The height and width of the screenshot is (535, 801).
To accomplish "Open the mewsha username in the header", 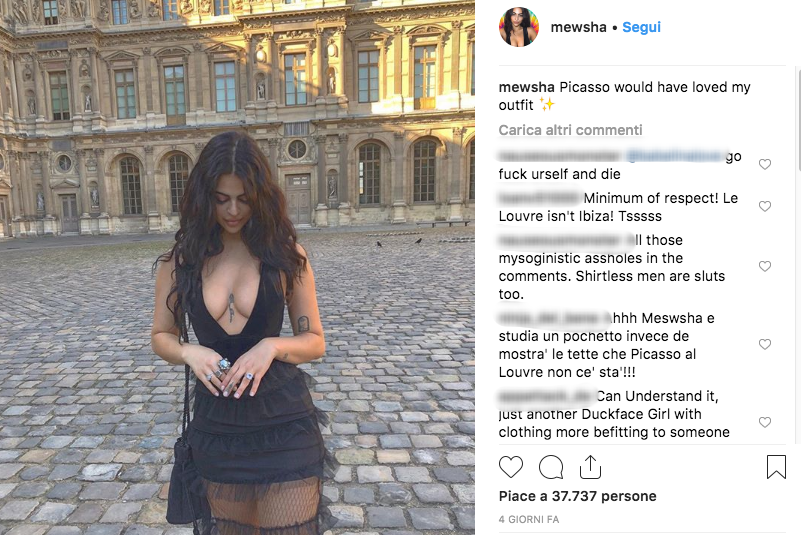I will [578, 27].
